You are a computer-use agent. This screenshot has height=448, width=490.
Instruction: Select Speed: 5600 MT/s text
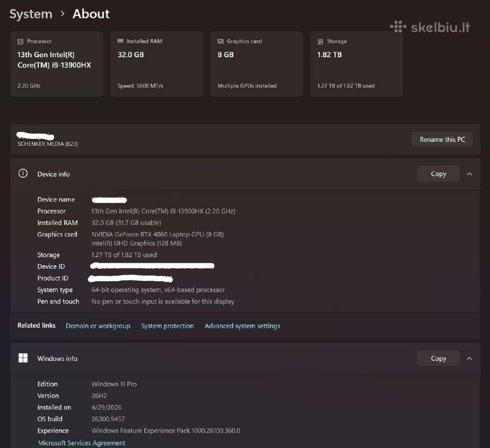[140, 86]
